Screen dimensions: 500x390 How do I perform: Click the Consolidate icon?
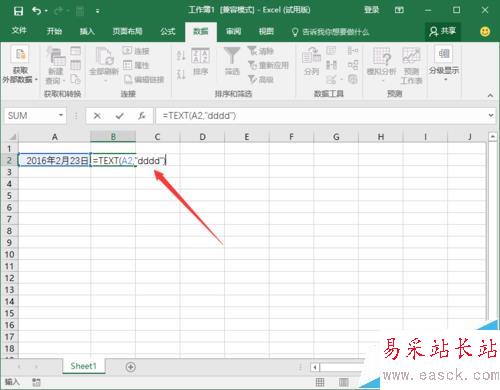[353, 51]
